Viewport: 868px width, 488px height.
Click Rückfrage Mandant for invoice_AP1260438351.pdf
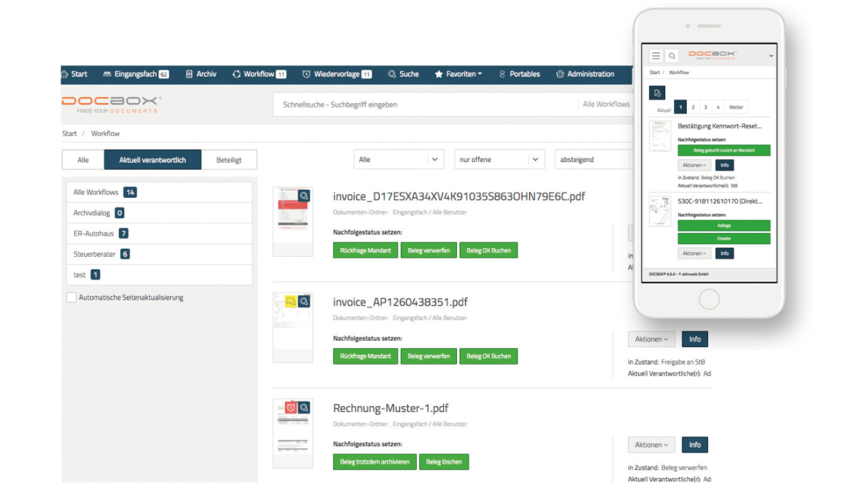tap(366, 356)
